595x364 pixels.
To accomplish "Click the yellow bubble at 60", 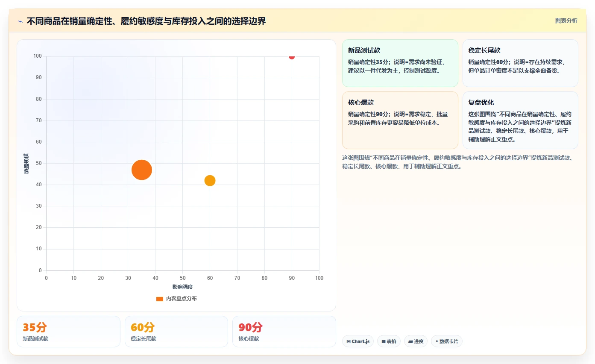I will [x=210, y=181].
